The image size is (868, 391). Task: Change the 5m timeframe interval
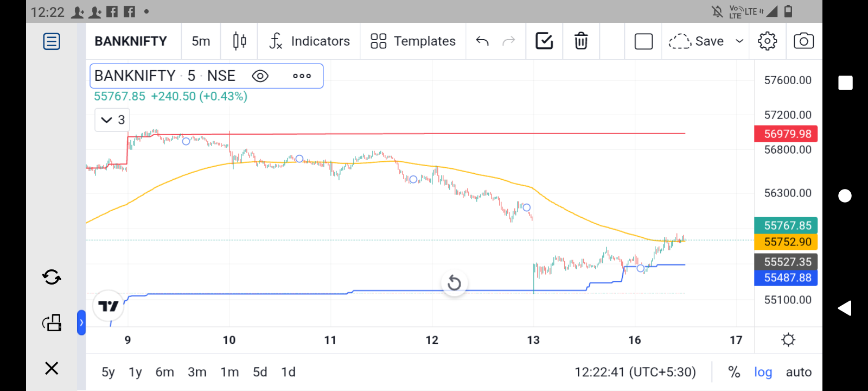201,41
